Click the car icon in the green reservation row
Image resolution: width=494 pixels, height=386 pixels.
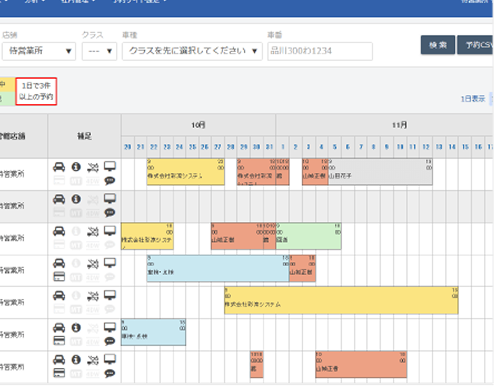click(x=59, y=231)
